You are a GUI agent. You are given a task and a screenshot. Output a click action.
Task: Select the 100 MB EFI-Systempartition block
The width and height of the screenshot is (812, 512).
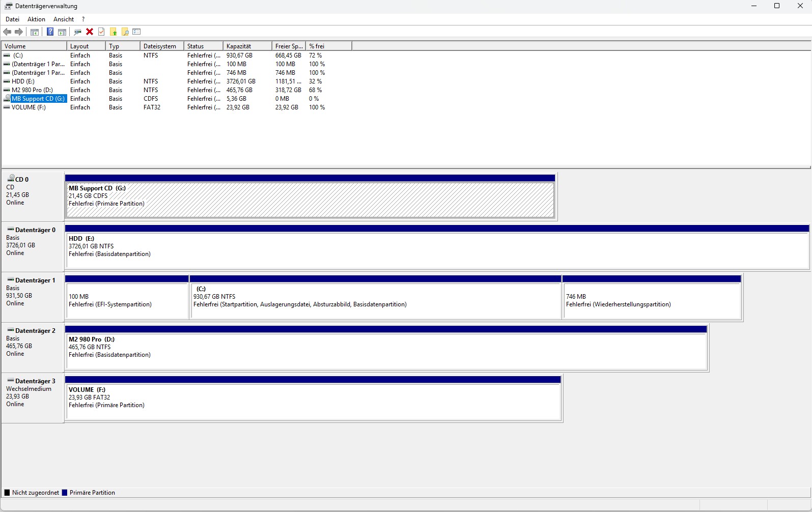[x=127, y=297]
